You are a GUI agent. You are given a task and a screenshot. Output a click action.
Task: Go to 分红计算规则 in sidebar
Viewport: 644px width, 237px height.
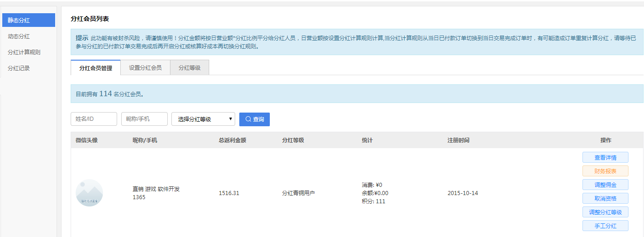pos(28,52)
